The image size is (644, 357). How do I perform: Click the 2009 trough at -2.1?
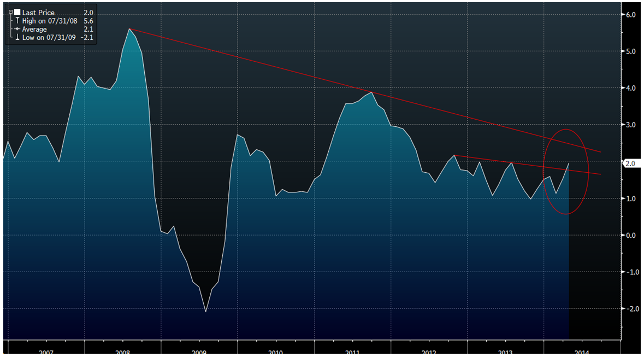[206, 311]
